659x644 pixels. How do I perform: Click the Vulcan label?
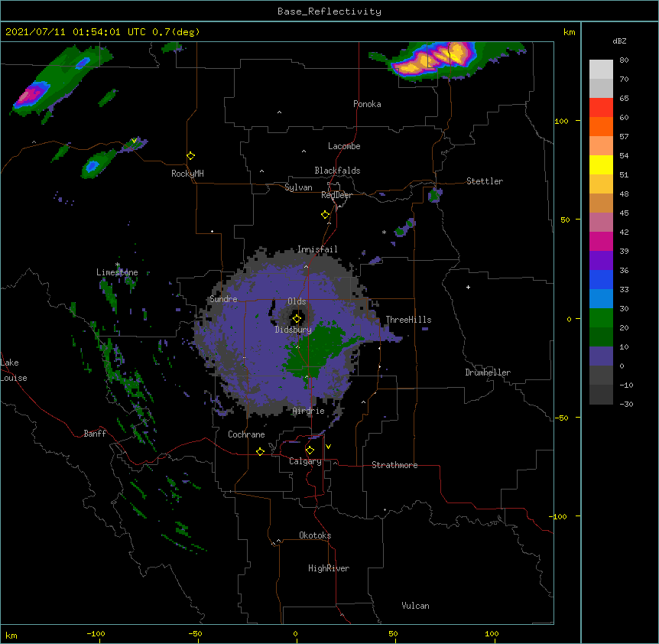click(x=415, y=606)
